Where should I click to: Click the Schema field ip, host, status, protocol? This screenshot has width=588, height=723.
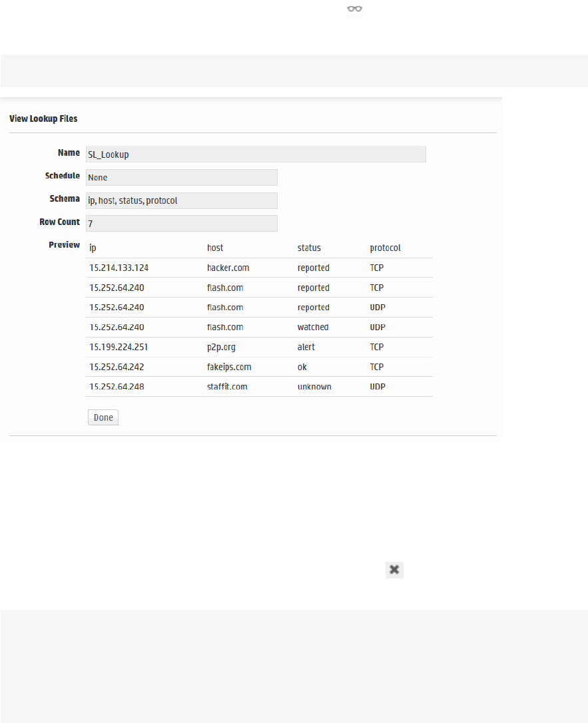pos(182,200)
